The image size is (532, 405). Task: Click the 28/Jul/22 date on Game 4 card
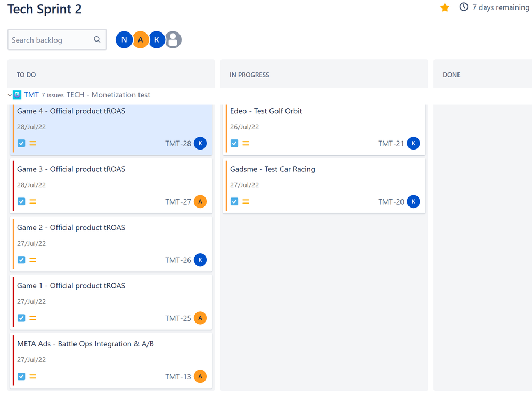click(x=31, y=127)
